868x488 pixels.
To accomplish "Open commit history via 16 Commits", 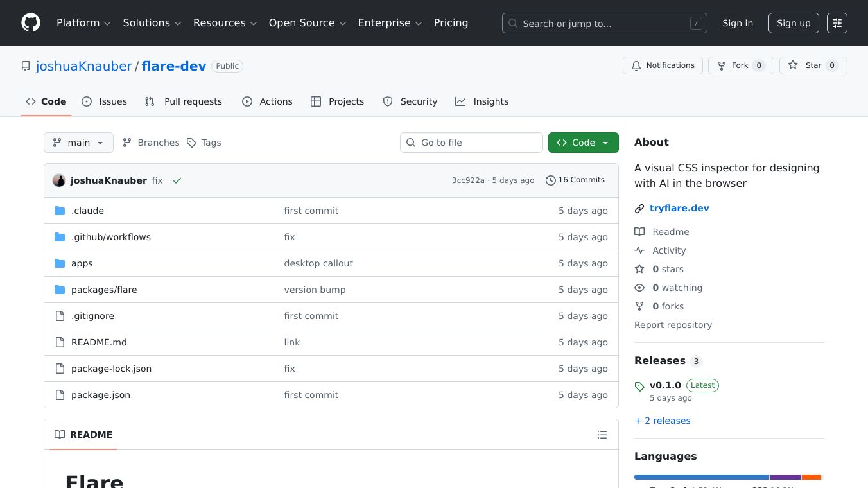I will (x=575, y=180).
